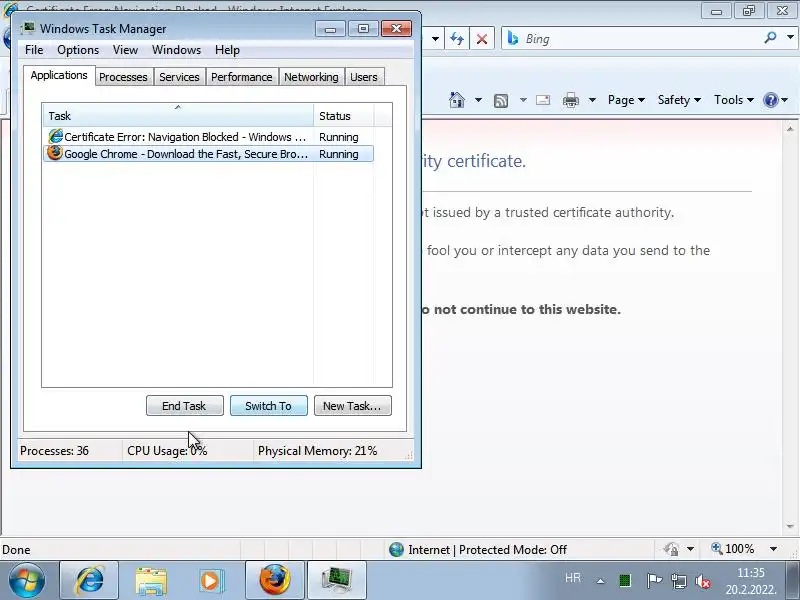Switch to the Networking tab
800x600 pixels.
(x=311, y=77)
